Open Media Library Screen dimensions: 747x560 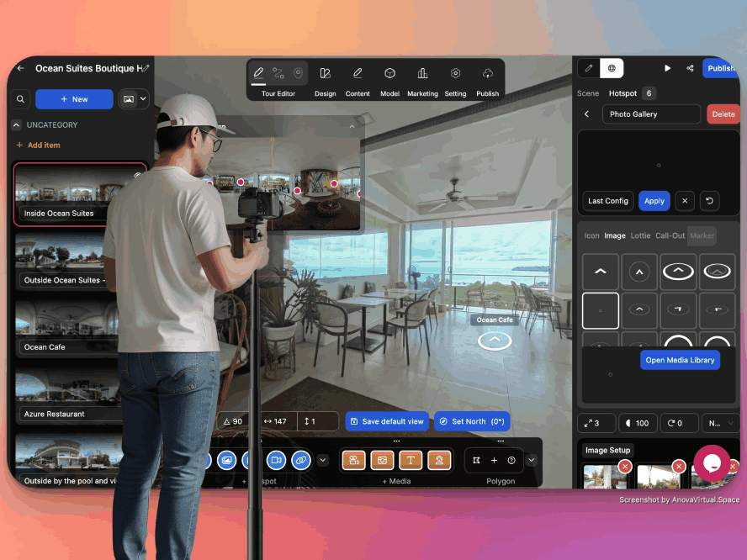point(680,360)
